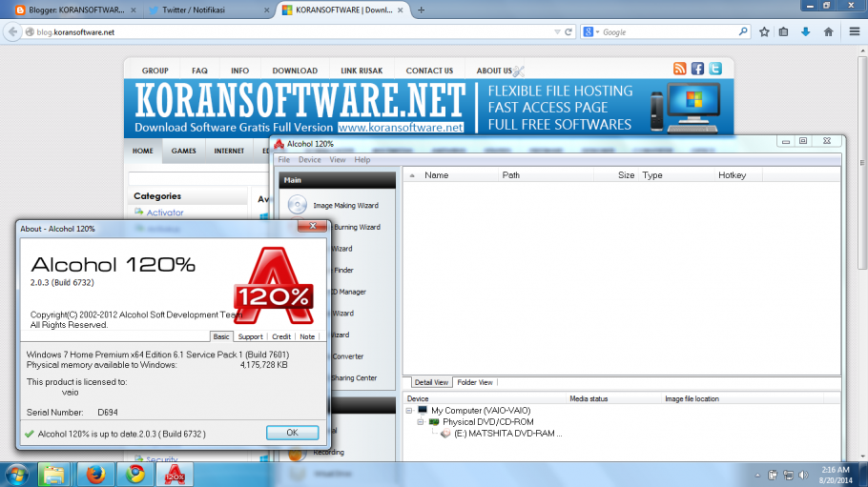Viewport: 868px width, 487px height.
Task: Open a new Firefox tab with plus
Action: point(421,10)
